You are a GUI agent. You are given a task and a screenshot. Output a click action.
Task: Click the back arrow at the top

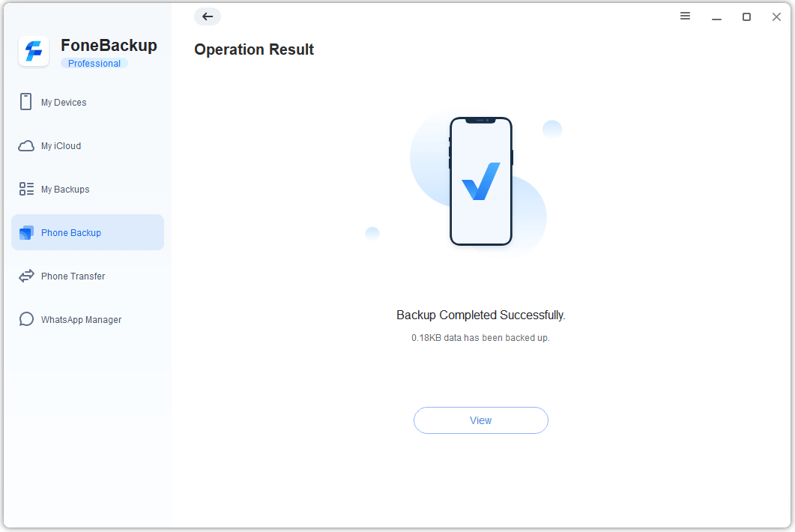(x=207, y=16)
